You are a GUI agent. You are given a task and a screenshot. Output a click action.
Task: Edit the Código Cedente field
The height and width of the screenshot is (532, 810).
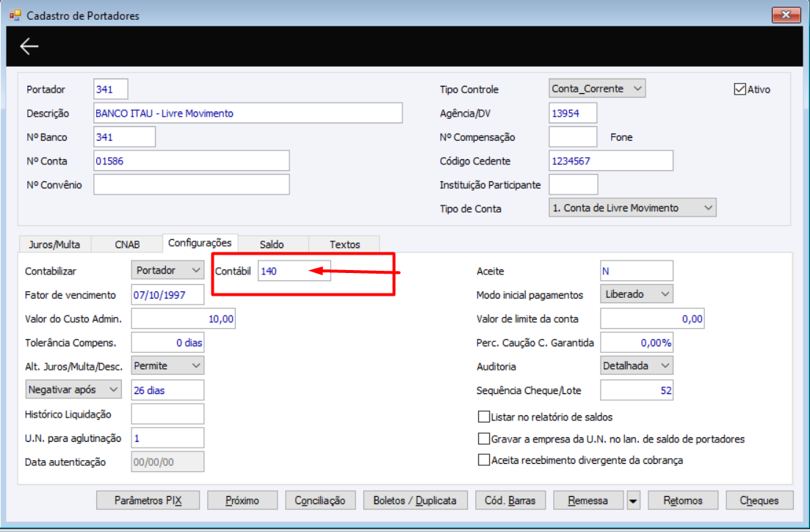611,161
